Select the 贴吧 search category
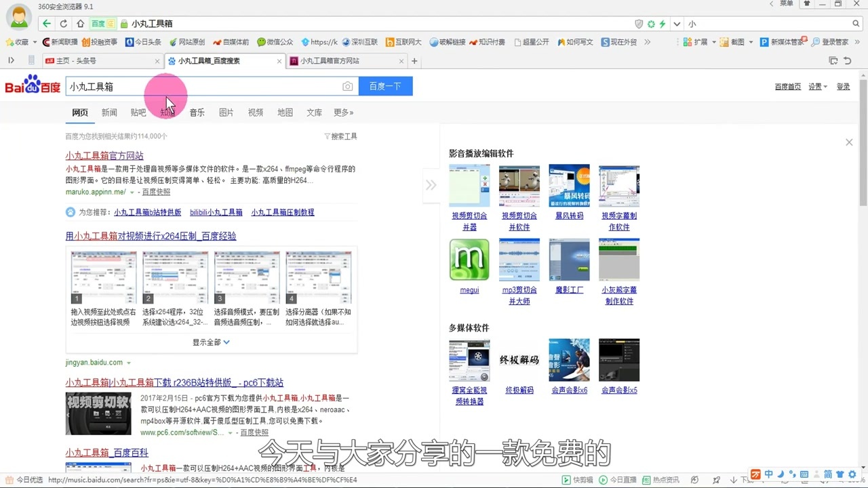Screen dimensions: 868x488 [x=138, y=113]
